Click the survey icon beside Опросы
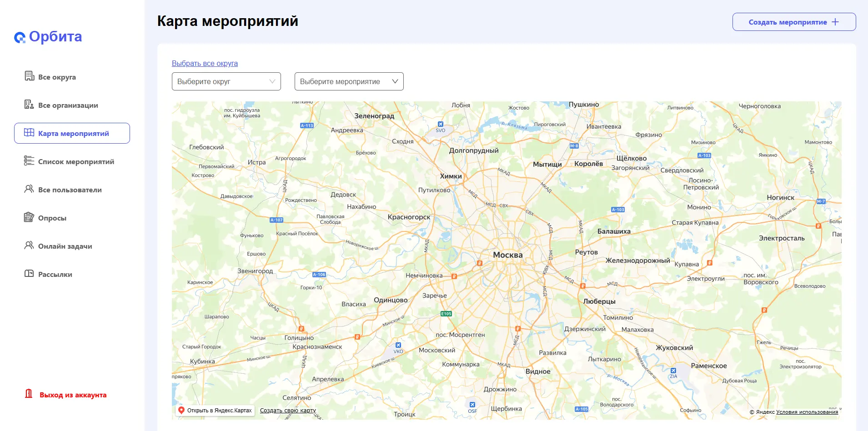868x431 pixels. pos(29,217)
